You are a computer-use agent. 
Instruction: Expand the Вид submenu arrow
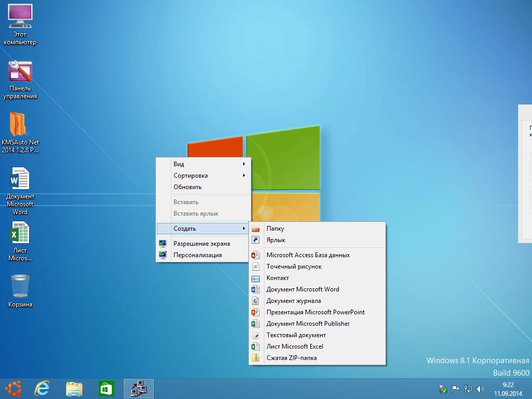[x=244, y=164]
